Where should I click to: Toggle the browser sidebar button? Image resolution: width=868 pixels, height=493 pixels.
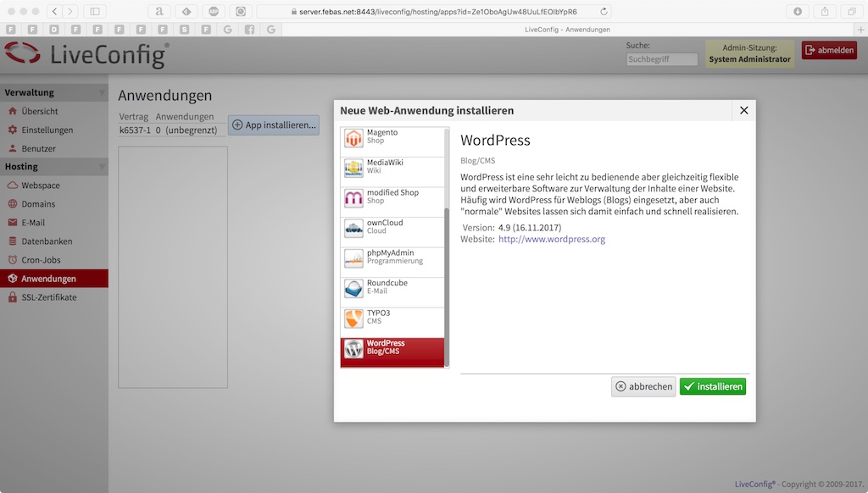point(95,11)
